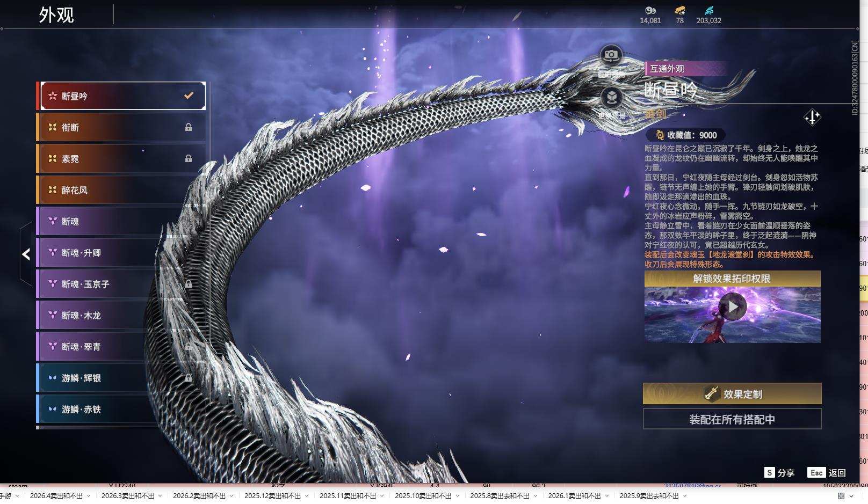Click the 装配在所有搭配中 button
868x504 pixels.
click(x=732, y=419)
